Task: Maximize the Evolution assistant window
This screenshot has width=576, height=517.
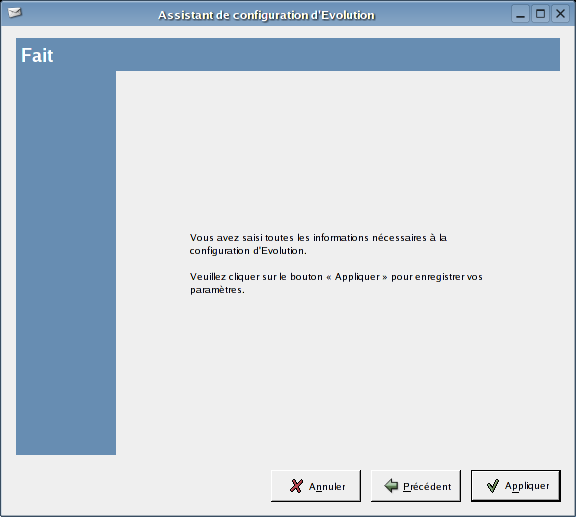Action: point(540,14)
